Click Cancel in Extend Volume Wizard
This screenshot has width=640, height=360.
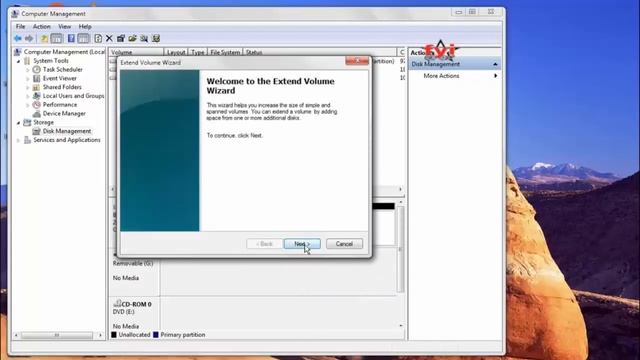[x=344, y=244]
